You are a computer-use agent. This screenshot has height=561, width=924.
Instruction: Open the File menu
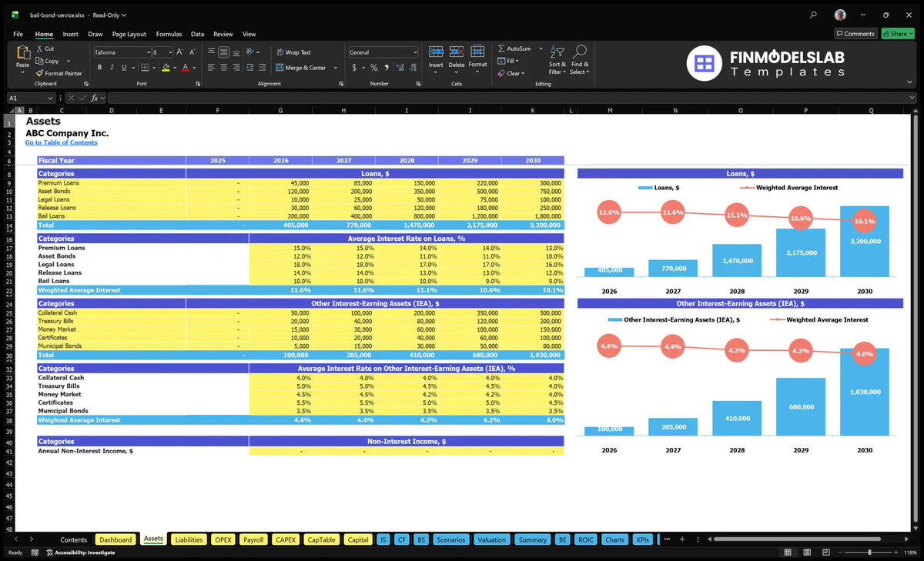pyautogui.click(x=18, y=34)
